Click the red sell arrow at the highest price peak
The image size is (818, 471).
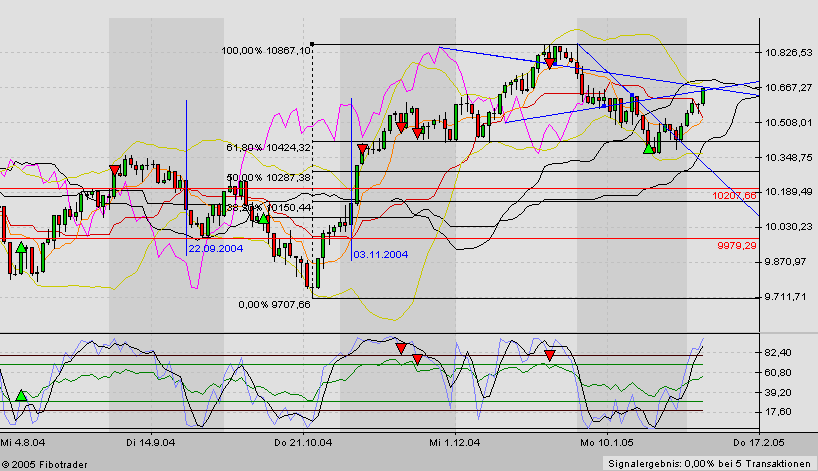tap(550, 62)
